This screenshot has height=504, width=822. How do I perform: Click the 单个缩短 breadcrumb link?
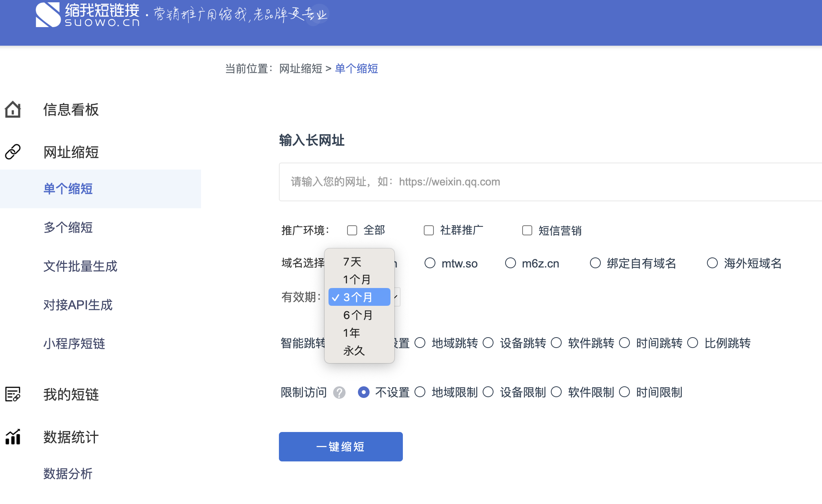tap(356, 69)
